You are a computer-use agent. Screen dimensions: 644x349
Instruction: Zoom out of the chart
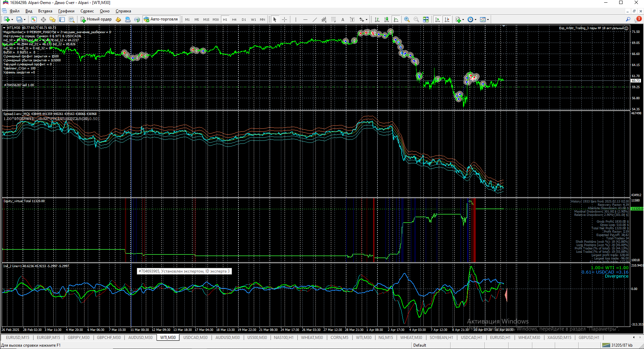coord(416,19)
